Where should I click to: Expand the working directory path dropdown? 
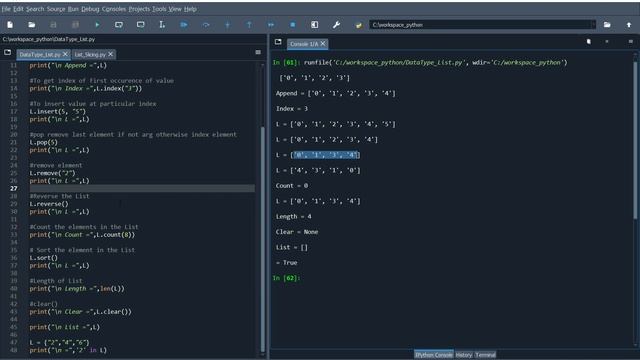tap(593, 25)
